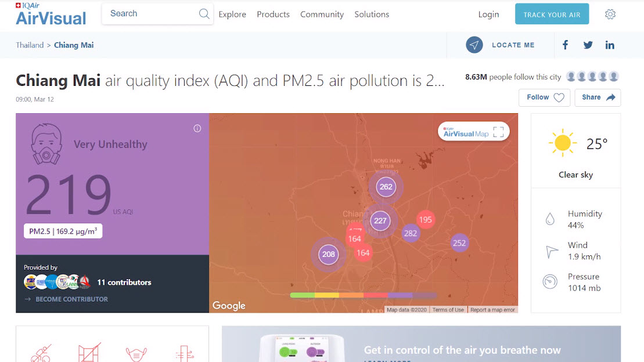644x362 pixels.
Task: Click Report a map error link
Action: click(x=492, y=310)
